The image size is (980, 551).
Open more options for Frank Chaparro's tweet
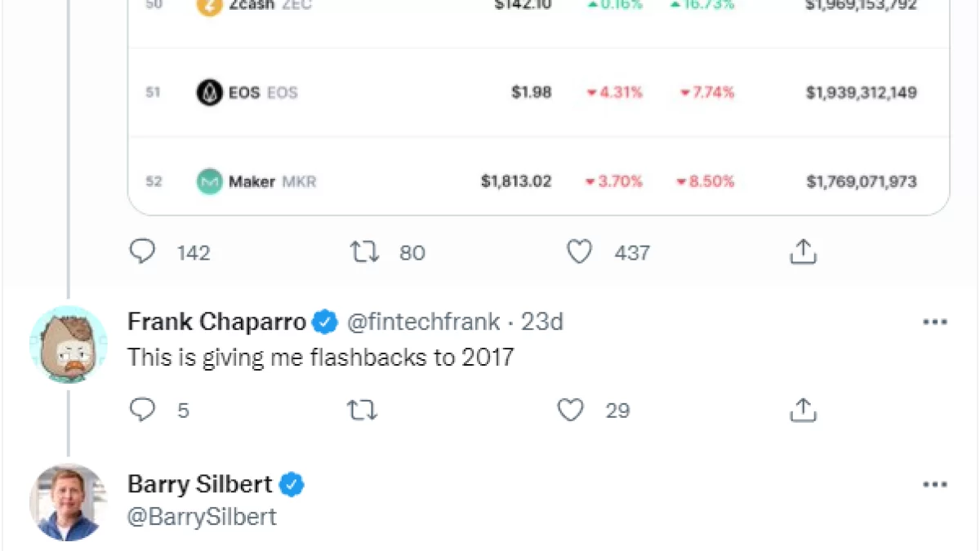coord(934,322)
